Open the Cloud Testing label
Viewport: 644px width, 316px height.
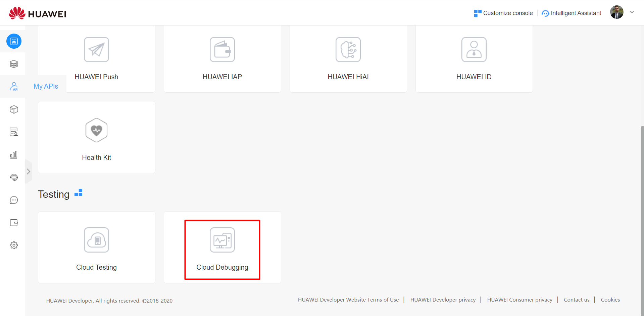point(96,267)
